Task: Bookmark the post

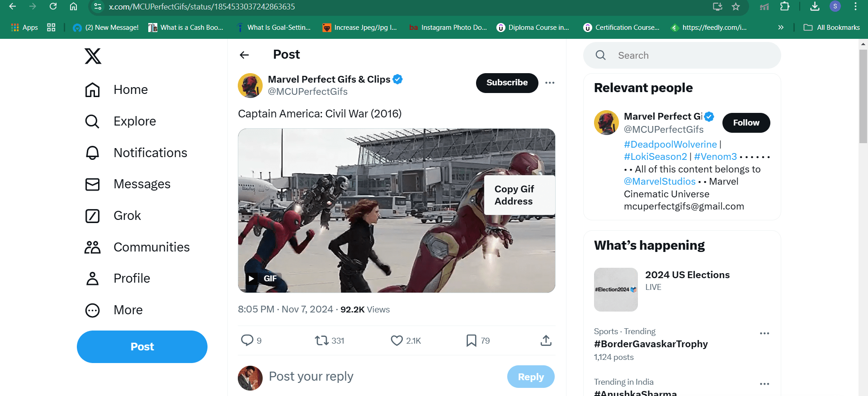Action: (x=471, y=340)
